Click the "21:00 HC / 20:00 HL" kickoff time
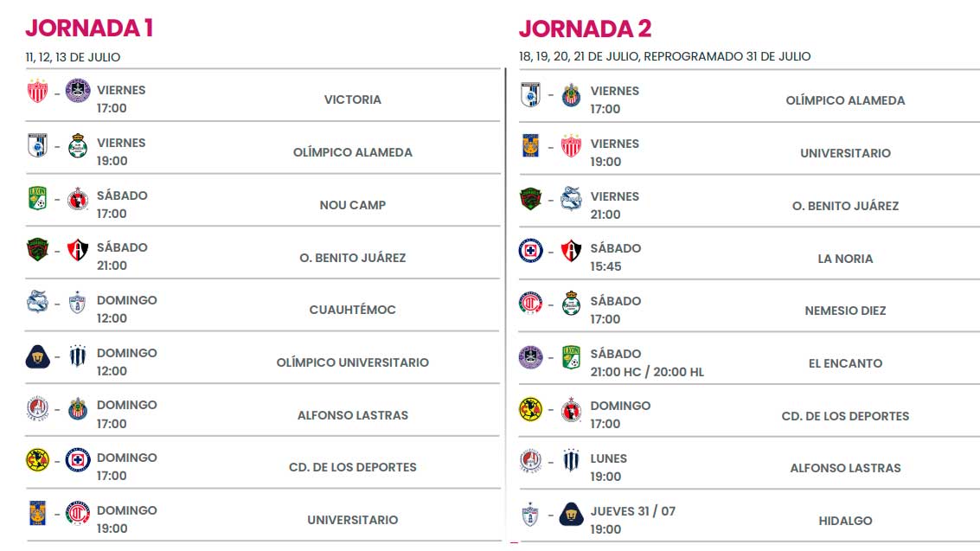Viewport: 980px width, 551px height. point(647,372)
